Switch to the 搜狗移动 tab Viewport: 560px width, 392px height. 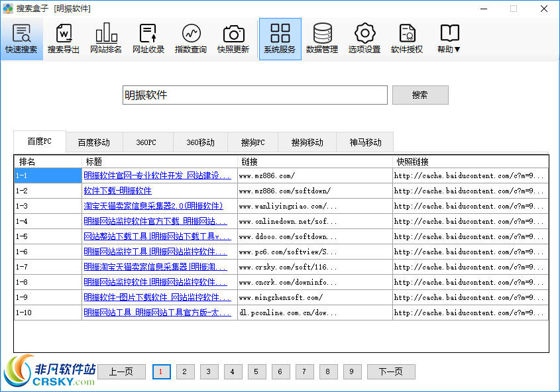[x=307, y=142]
